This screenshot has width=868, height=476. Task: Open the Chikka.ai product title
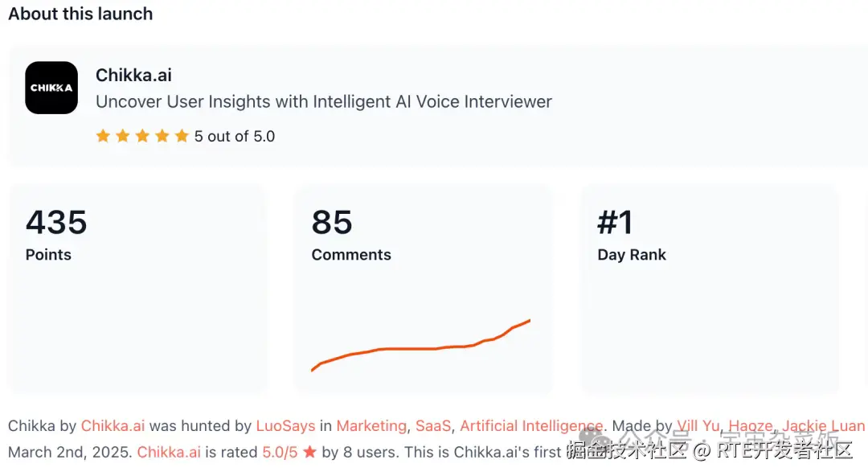click(133, 76)
